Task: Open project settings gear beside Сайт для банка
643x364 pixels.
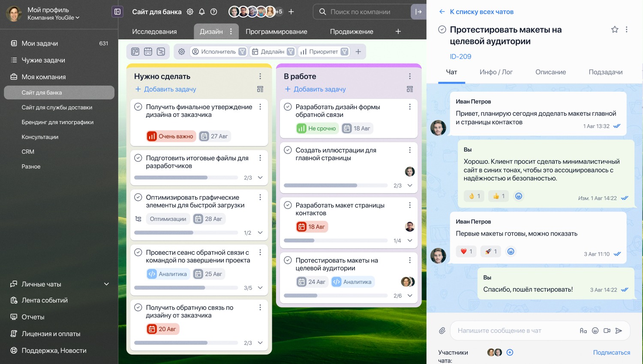Action: coord(190,12)
